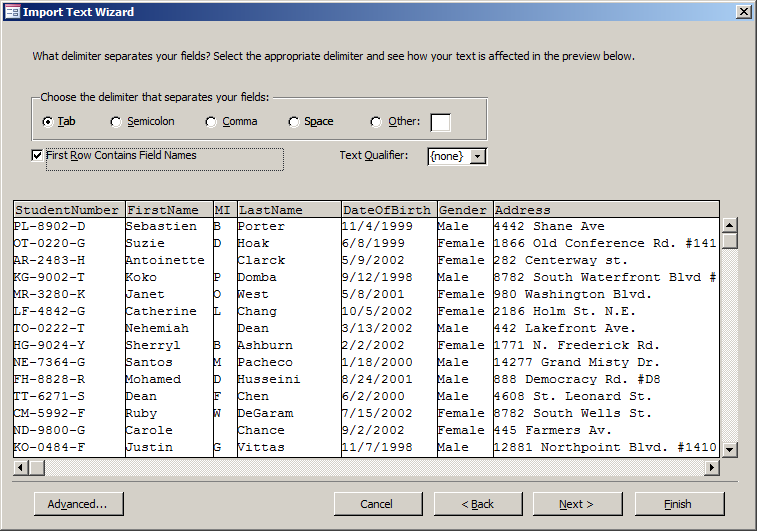Image resolution: width=757 pixels, height=531 pixels.
Task: Click address 980 Washington Blvd.
Action: click(x=573, y=294)
